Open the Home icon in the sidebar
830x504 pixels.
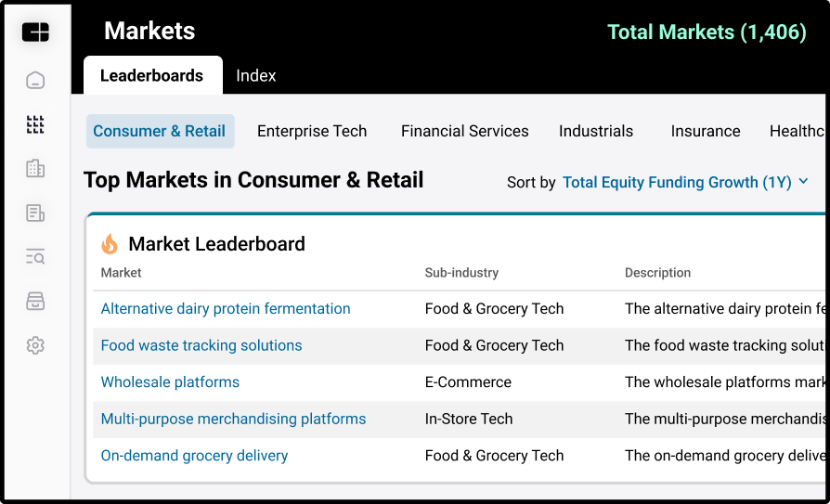click(35, 80)
